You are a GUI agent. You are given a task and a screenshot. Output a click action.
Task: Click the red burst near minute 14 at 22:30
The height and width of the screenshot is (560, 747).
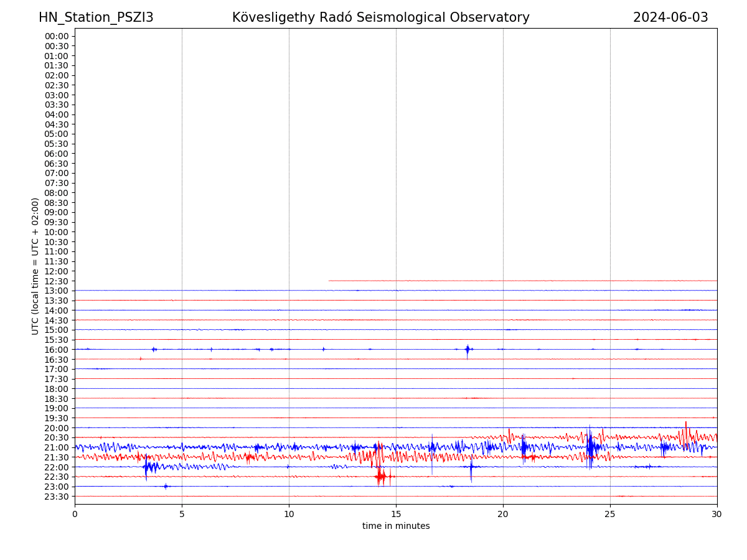click(380, 477)
